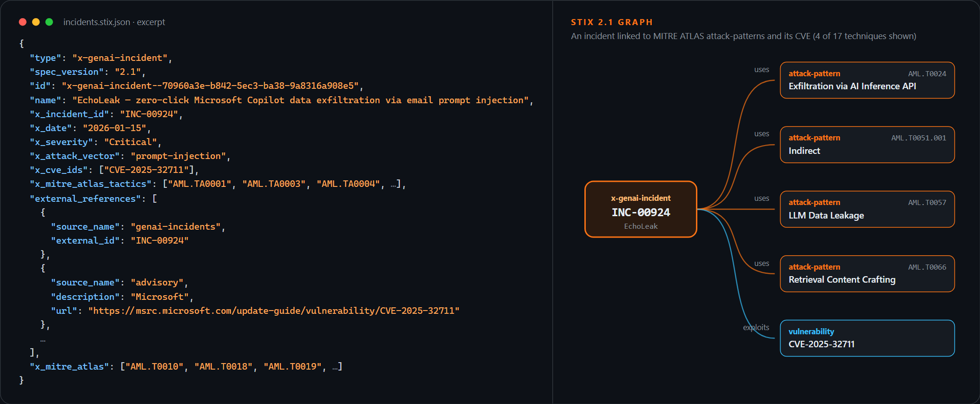Click the "external_id" line in the JSON
Image resolution: width=980 pixels, height=404 pixels.
pyautogui.click(x=120, y=240)
